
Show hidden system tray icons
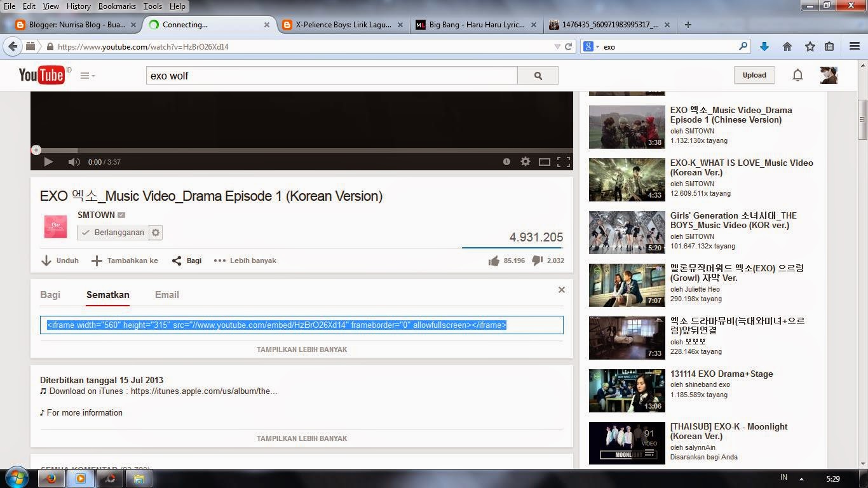point(801,479)
